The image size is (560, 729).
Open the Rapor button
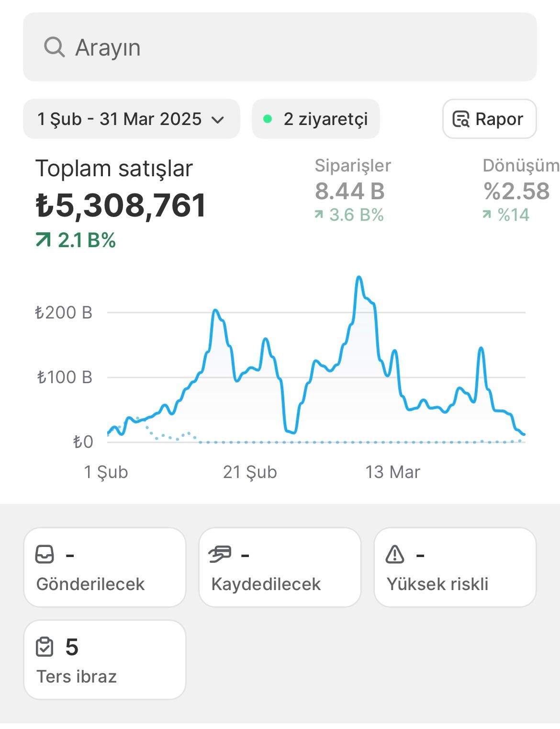490,119
